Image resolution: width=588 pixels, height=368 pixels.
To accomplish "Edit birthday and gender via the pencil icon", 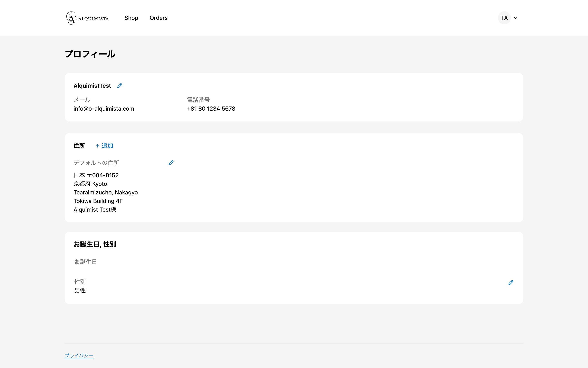I will click(x=511, y=283).
